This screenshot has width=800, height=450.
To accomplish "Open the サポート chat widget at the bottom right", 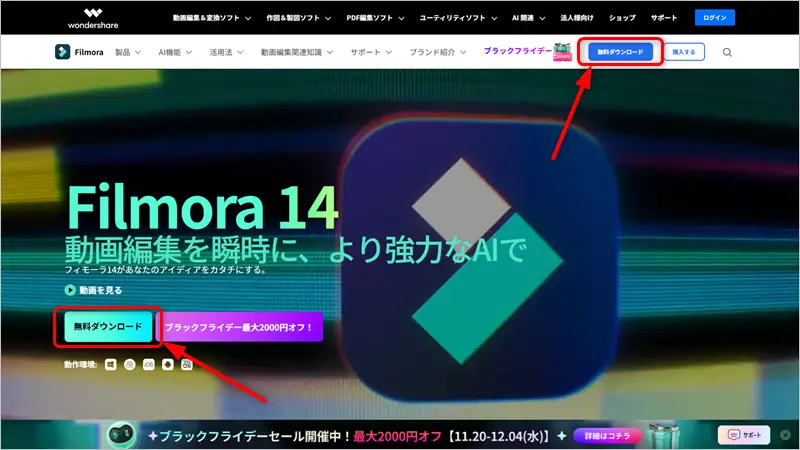I will click(x=744, y=435).
